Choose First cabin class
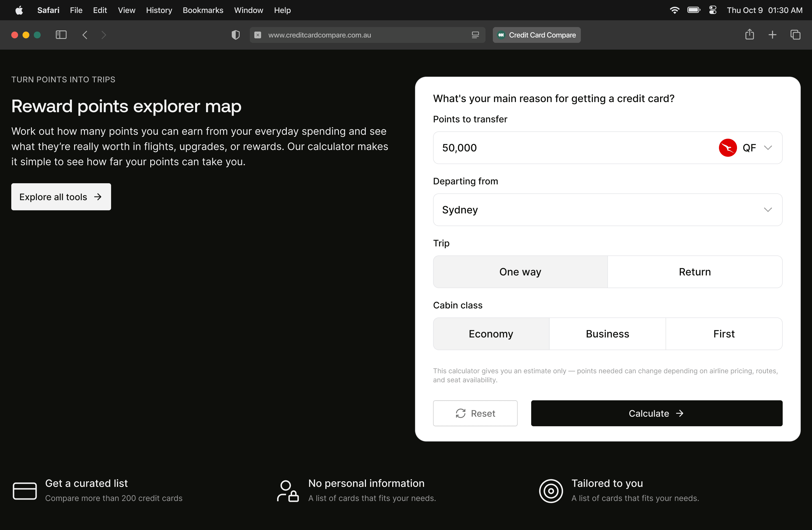This screenshot has height=530, width=812. tap(724, 334)
